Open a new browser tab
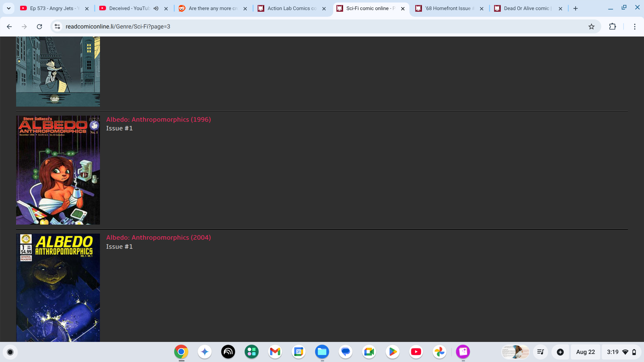 point(576,8)
